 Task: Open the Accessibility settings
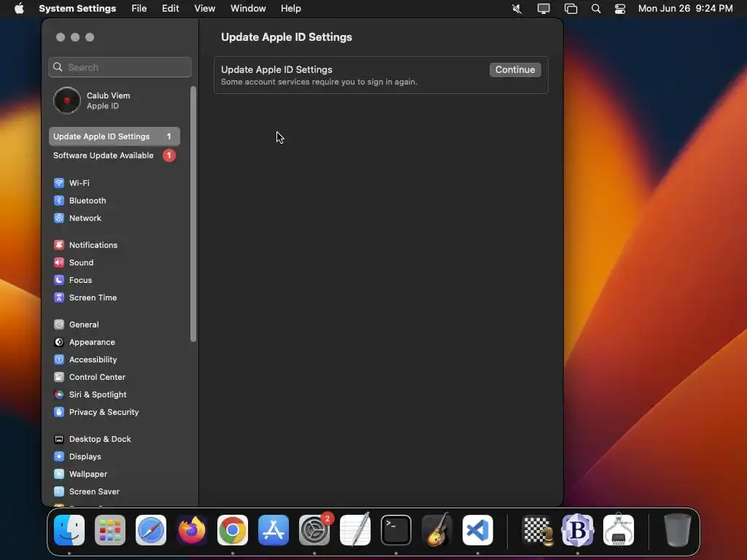coord(115,359)
